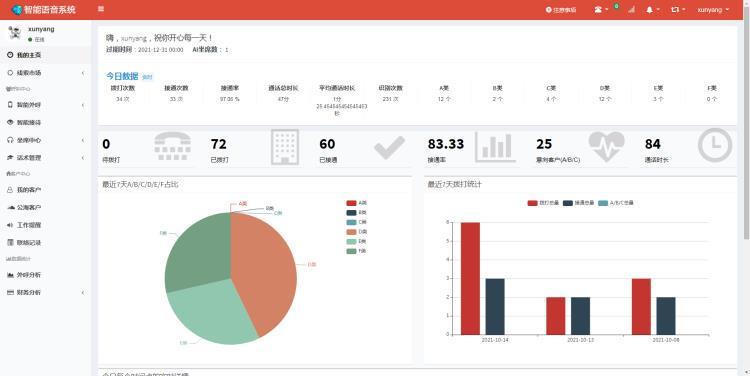Click the signal strength bars icon
Image resolution: width=750 pixels, height=376 pixels.
(x=631, y=10)
